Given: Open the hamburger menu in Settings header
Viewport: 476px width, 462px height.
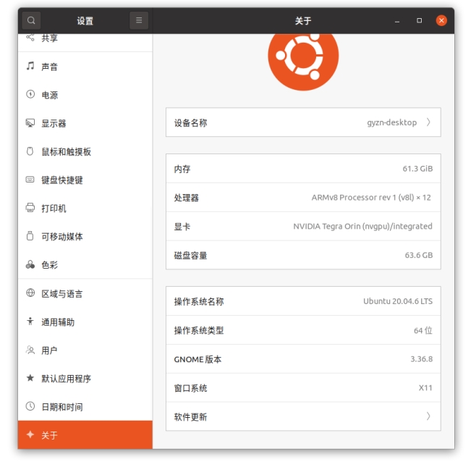Looking at the screenshot, I should point(139,20).
